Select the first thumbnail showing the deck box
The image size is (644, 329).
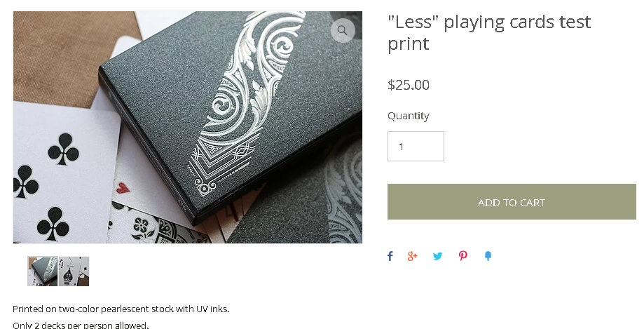(x=43, y=271)
